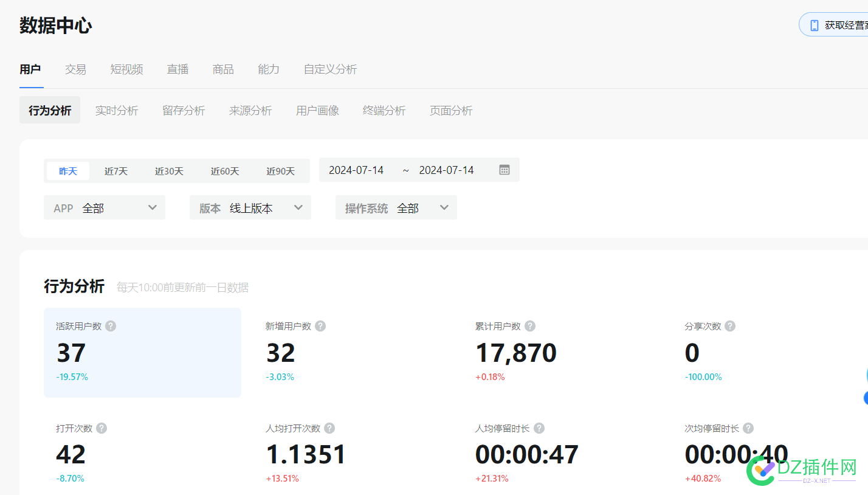Image resolution: width=868 pixels, height=495 pixels.
Task: Select the 人均打开次数 value 1.1351
Action: point(306,454)
